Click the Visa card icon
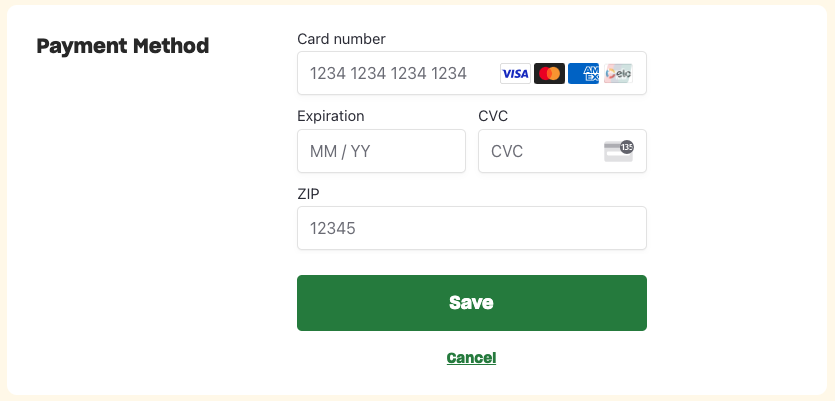Image resolution: width=835 pixels, height=401 pixels. coord(515,73)
